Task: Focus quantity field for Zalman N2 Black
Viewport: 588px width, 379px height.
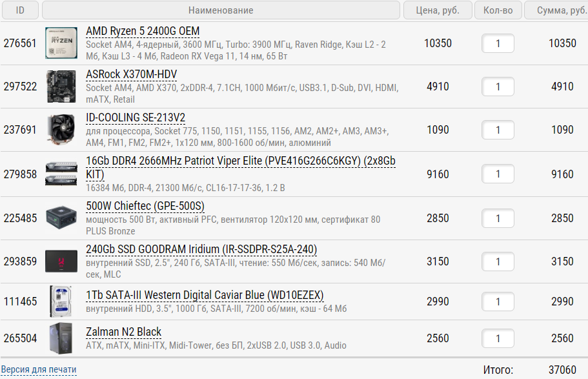Action: coord(498,338)
